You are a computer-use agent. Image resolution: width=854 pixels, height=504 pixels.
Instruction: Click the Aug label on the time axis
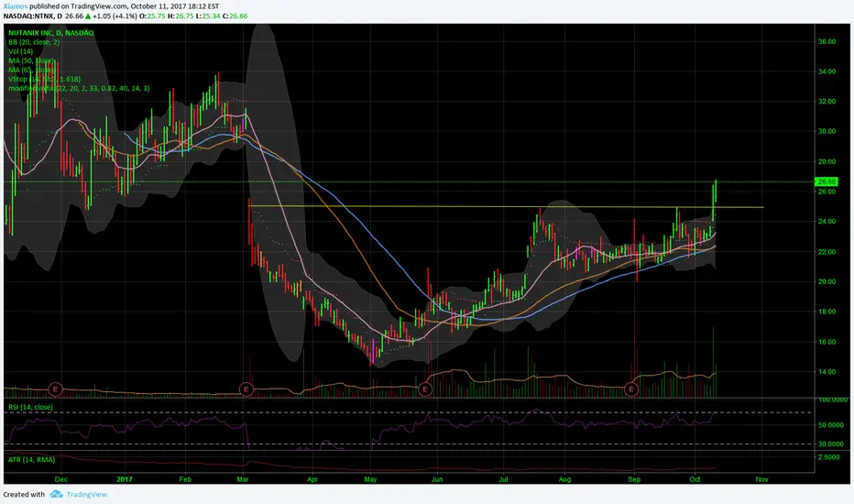pos(564,479)
